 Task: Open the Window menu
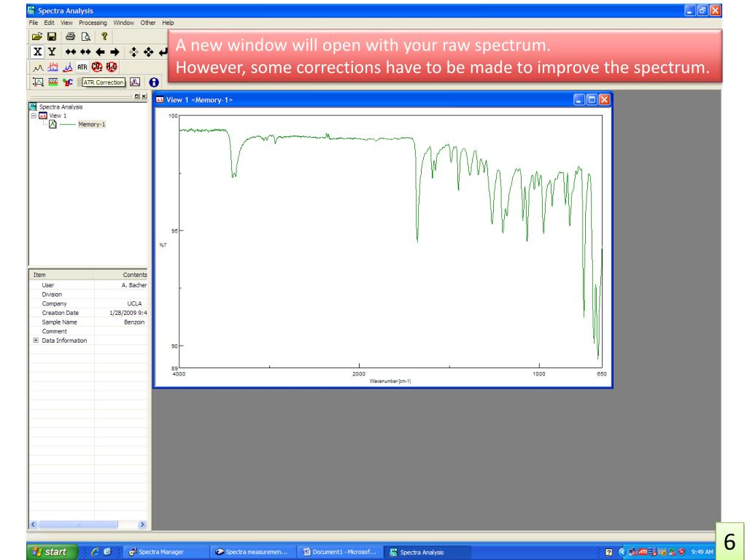(124, 23)
